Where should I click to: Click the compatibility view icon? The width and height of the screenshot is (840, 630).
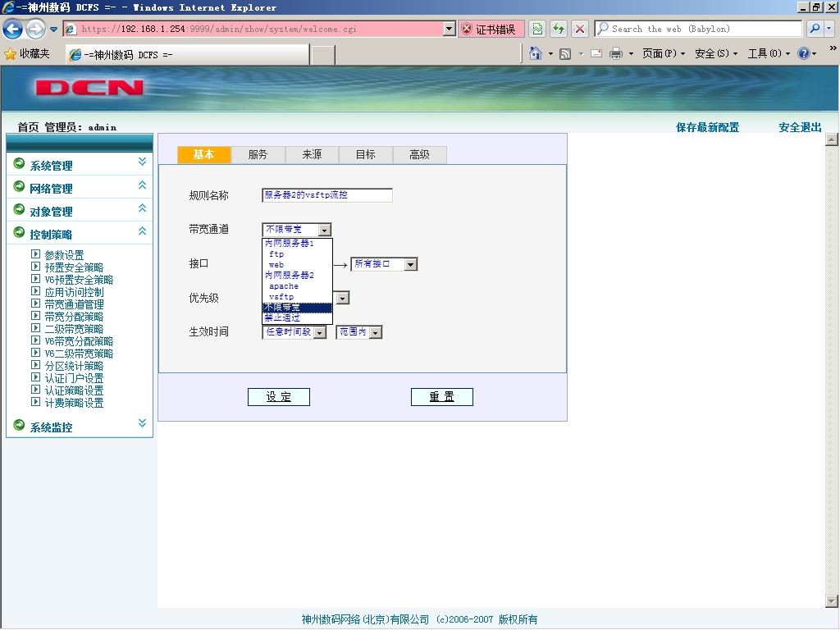[537, 29]
